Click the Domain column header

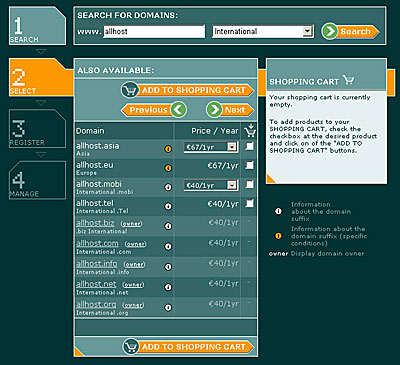(90, 131)
